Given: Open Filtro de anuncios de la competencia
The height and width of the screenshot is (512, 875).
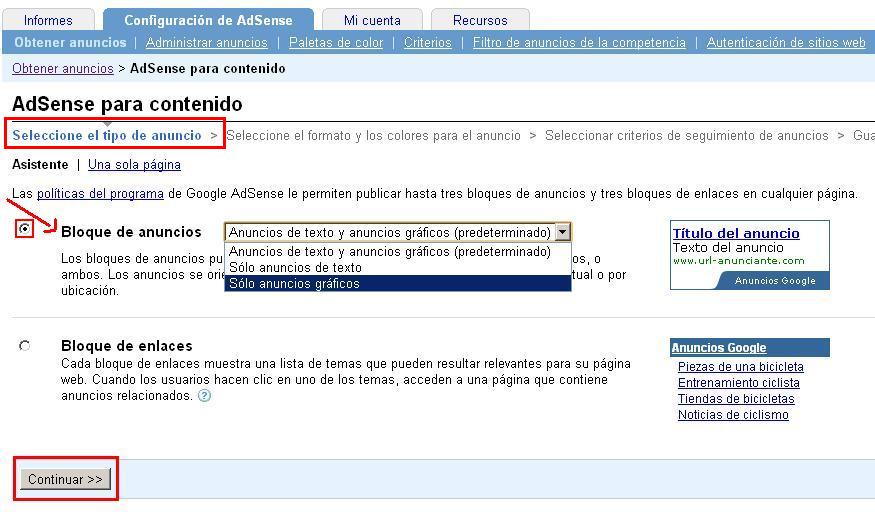Looking at the screenshot, I should [579, 42].
